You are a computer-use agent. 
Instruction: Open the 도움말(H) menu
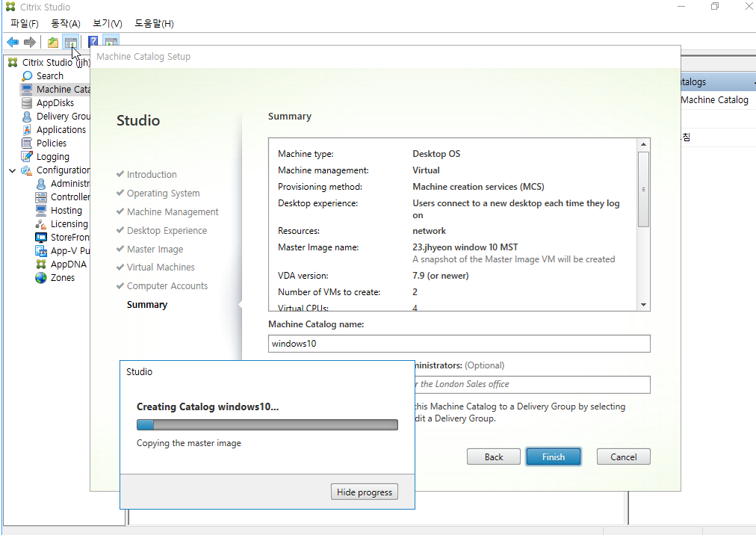pos(155,23)
